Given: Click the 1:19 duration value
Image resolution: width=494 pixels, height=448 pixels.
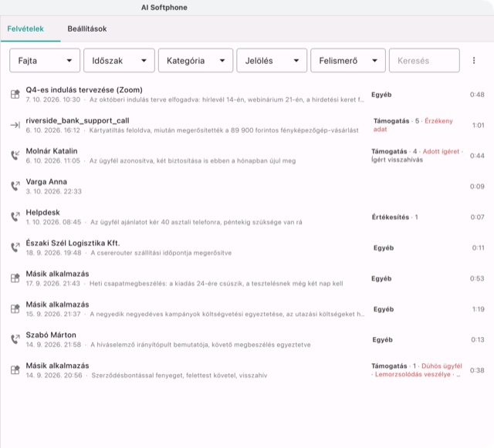Looking at the screenshot, I should click(478, 309).
